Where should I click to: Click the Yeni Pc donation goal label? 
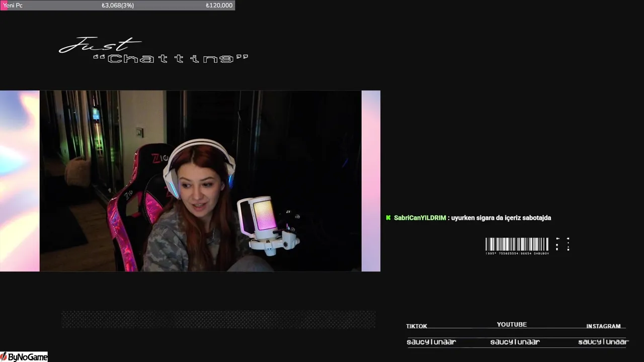(x=13, y=5)
